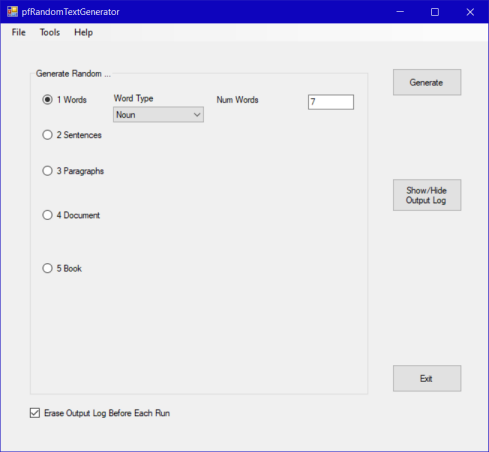Click the Num Words input field
Screen dimensions: 489x452
pyautogui.click(x=331, y=102)
